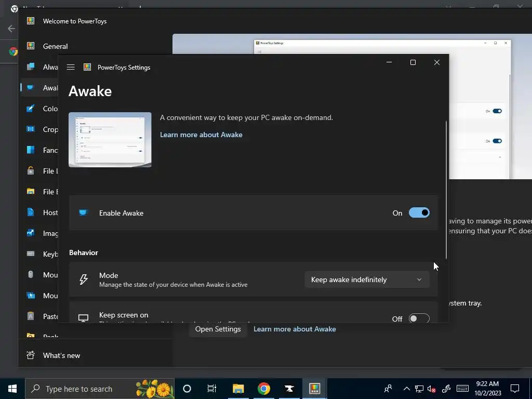Screen dimensions: 532x399
Task: Open the Windows Start menu
Action: tap(12, 389)
